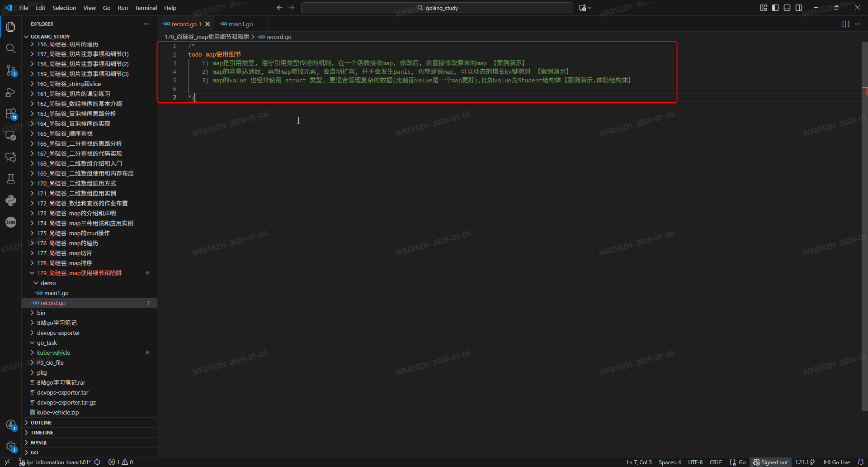Expand the 178_尚硅谷_map排序 folder
Image resolution: width=868 pixels, height=467 pixels.
click(89, 263)
